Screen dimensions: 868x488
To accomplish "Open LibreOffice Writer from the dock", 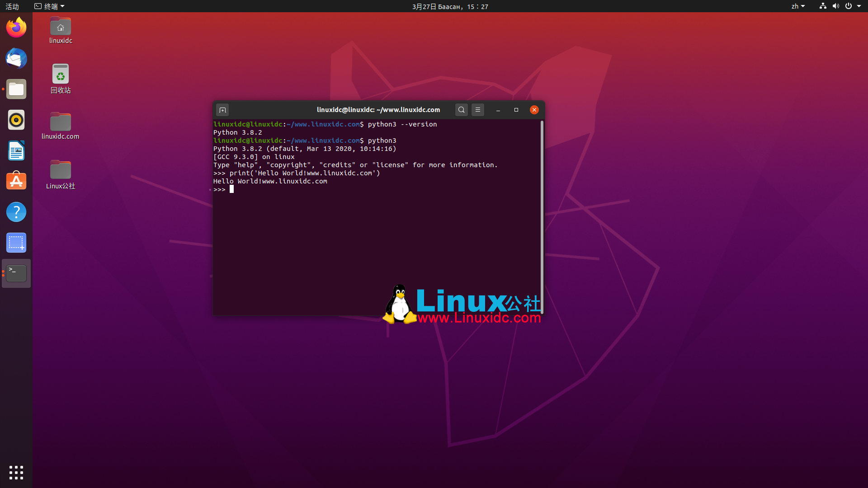I will (x=16, y=150).
